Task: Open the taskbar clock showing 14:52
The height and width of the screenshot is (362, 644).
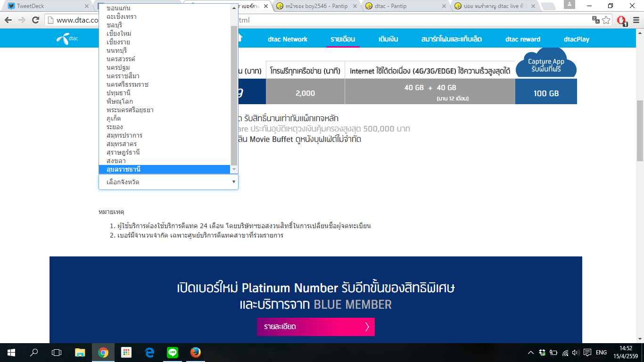Action: pyautogui.click(x=626, y=352)
